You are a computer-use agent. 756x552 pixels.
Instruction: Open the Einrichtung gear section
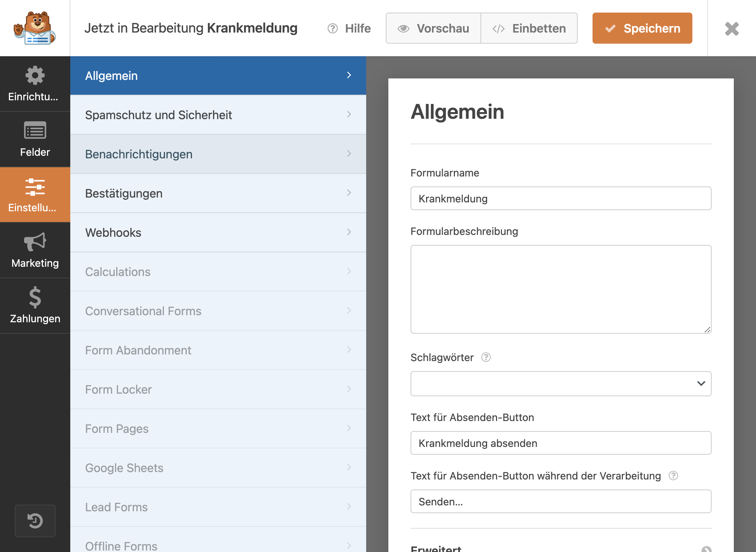[x=35, y=84]
